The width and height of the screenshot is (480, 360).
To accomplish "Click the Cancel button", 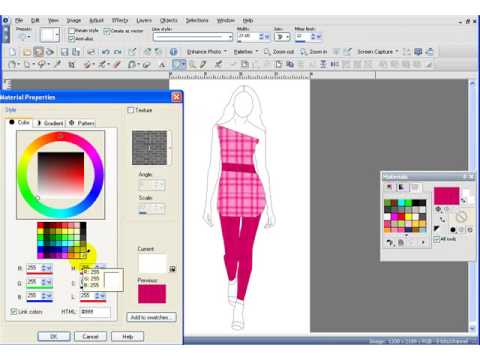I will (x=90, y=336).
